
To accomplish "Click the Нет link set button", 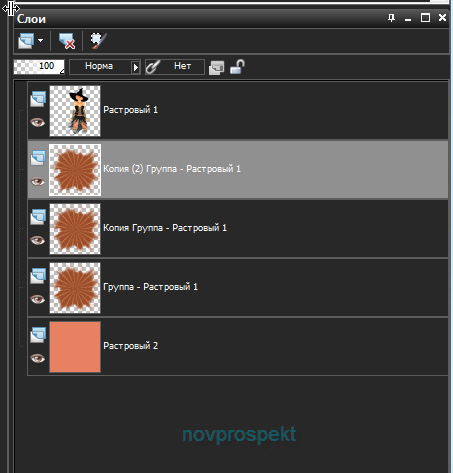I will click(182, 67).
